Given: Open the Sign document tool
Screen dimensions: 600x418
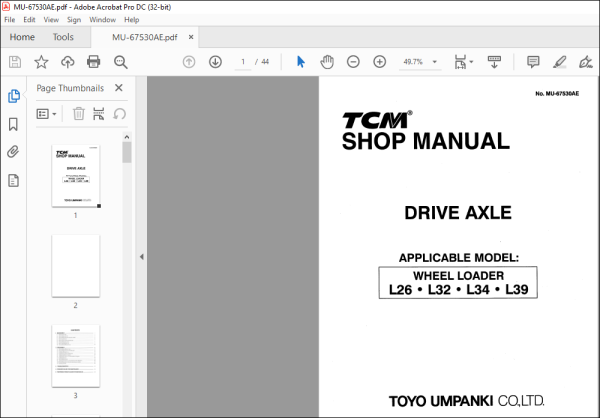Looking at the screenshot, I should click(x=585, y=62).
